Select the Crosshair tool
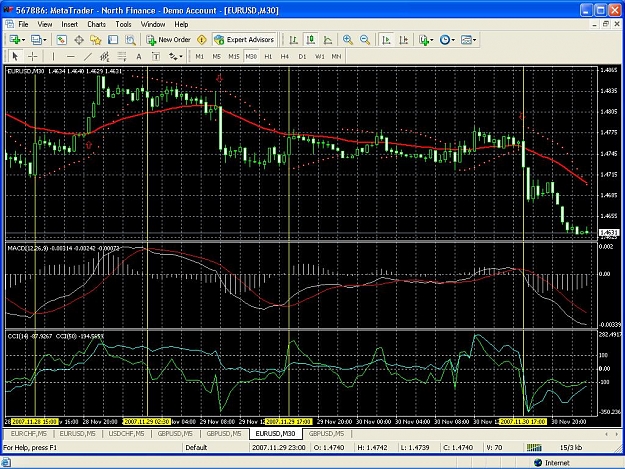Image resolution: width=625 pixels, height=469 pixels. tap(33, 56)
